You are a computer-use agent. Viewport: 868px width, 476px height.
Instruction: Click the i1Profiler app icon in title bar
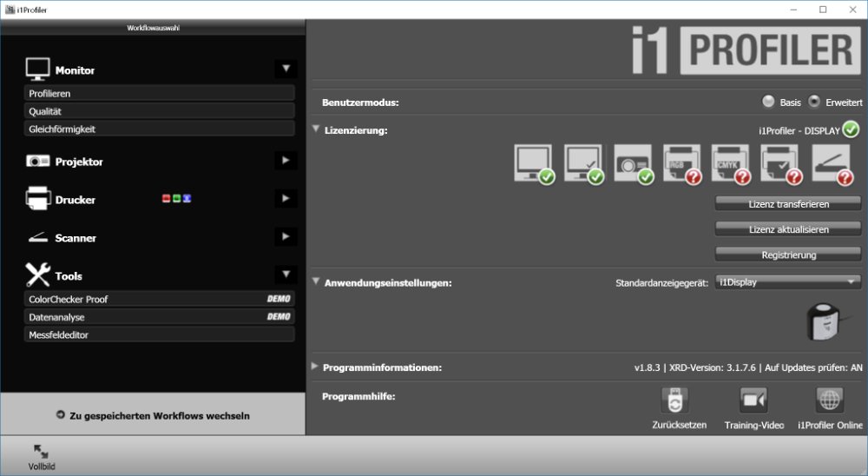pos(10,10)
